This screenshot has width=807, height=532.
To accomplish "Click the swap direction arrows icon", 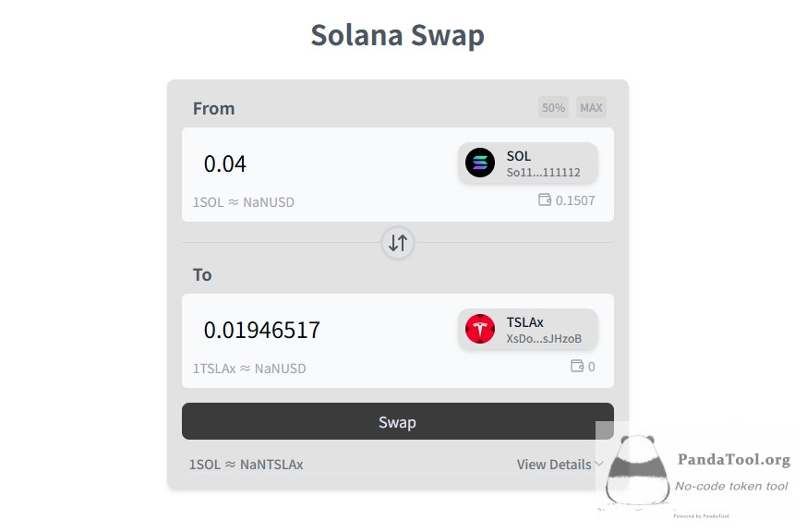I will pos(398,243).
